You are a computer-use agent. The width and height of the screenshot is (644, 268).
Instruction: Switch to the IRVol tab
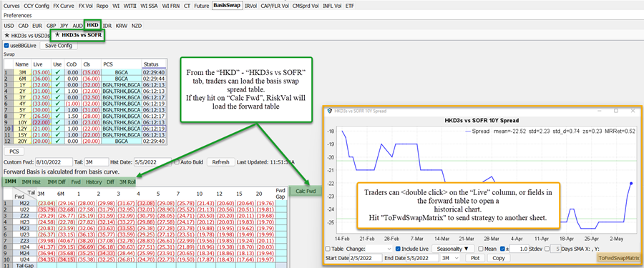coord(250,6)
